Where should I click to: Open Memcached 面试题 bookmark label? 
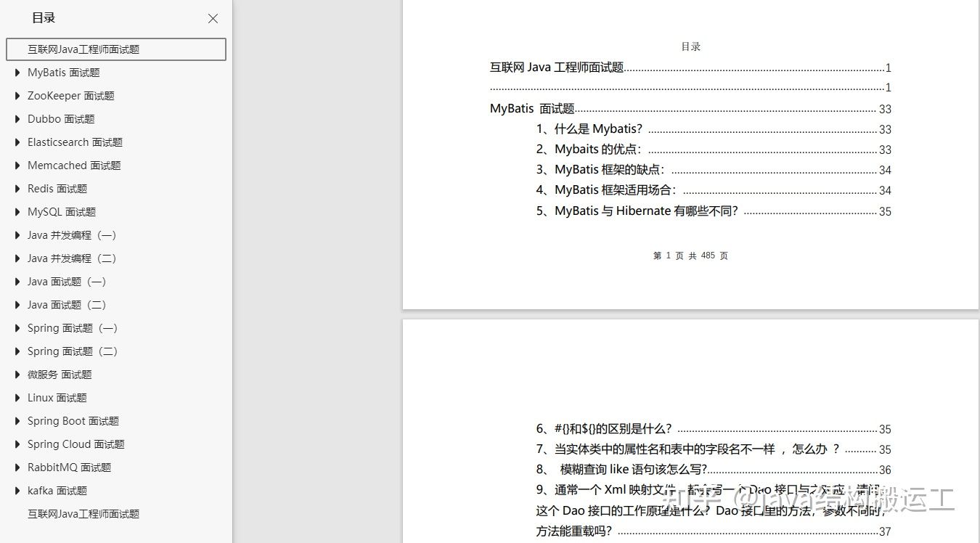pos(74,166)
